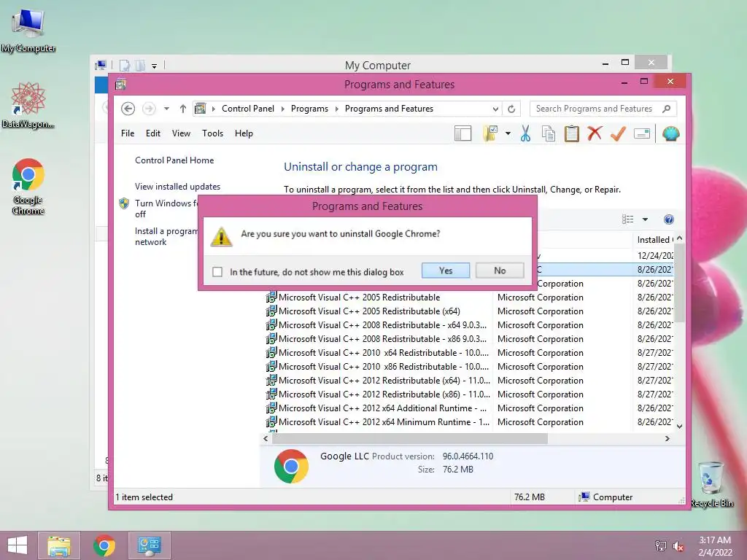
Task: Open the Edit menu
Action: pyautogui.click(x=153, y=133)
